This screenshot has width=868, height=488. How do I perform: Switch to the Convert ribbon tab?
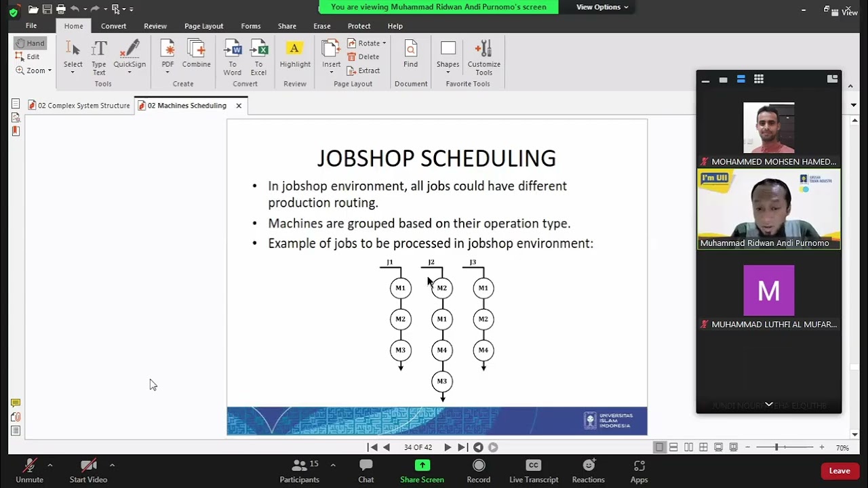click(x=113, y=26)
